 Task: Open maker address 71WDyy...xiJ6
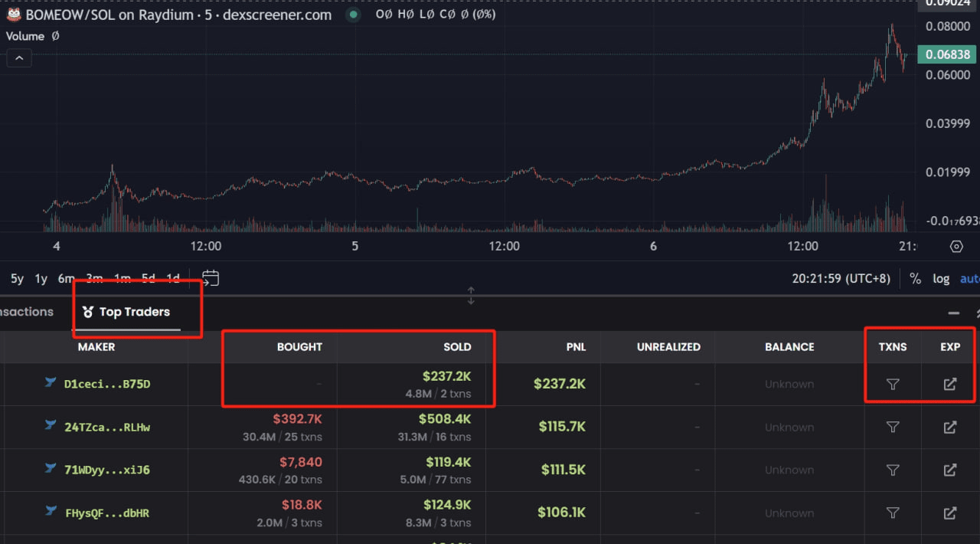107,470
